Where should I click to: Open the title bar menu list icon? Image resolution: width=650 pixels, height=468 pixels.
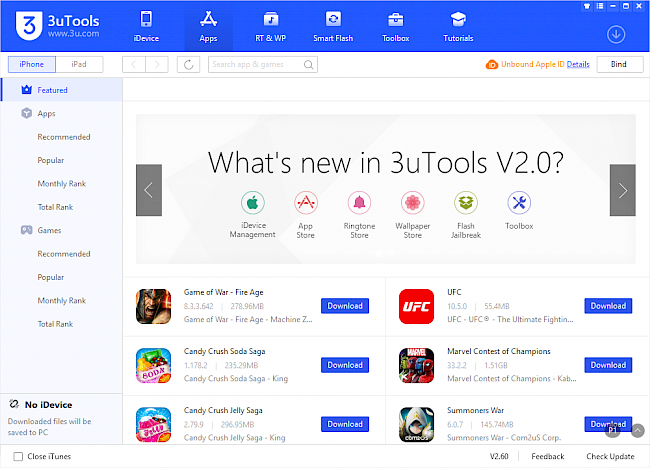click(x=600, y=6)
